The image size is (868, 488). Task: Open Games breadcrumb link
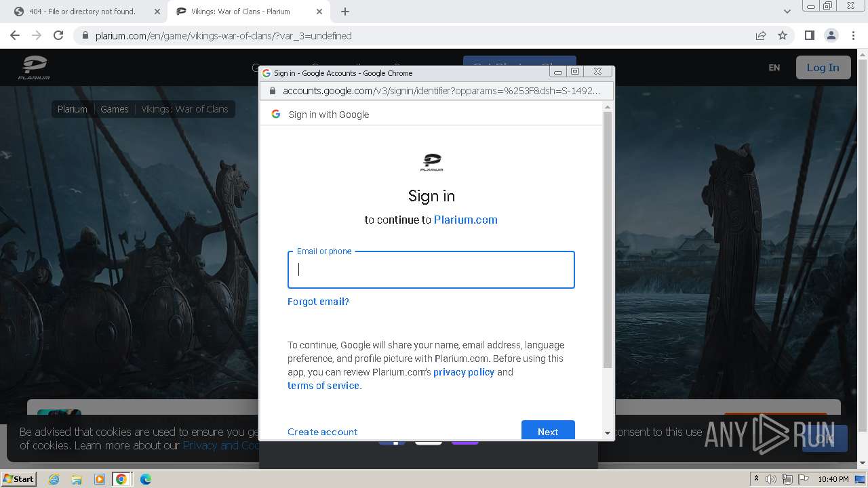point(115,109)
